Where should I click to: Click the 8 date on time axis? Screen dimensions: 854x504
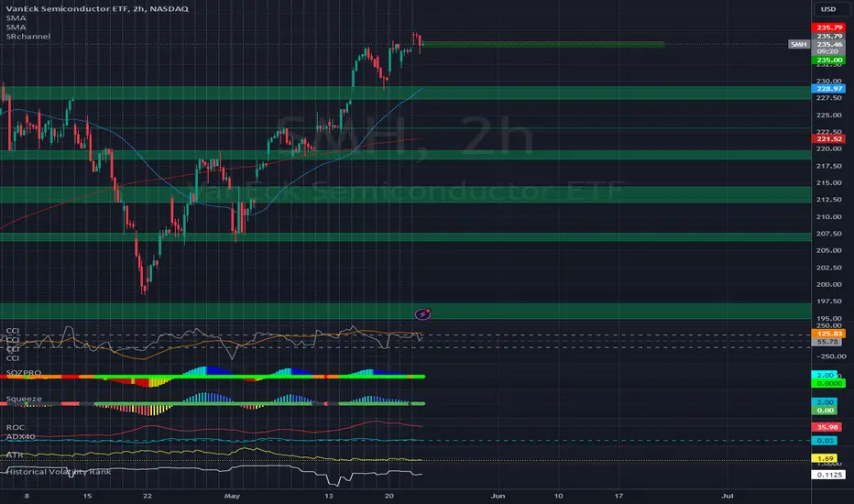click(x=27, y=496)
